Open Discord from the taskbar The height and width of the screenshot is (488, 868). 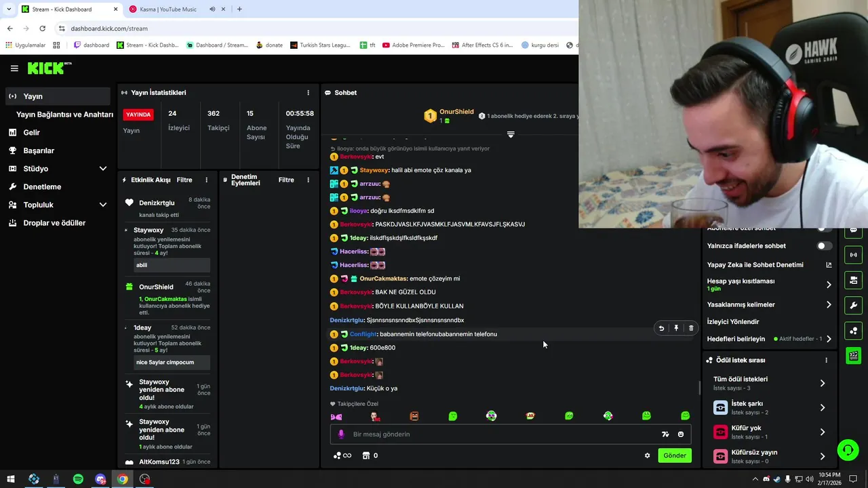click(100, 479)
